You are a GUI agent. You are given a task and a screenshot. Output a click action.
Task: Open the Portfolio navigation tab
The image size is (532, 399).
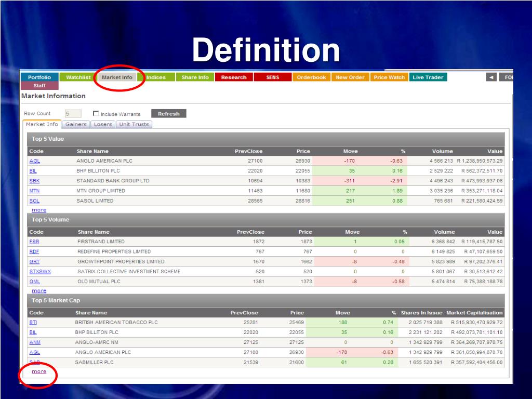click(39, 77)
